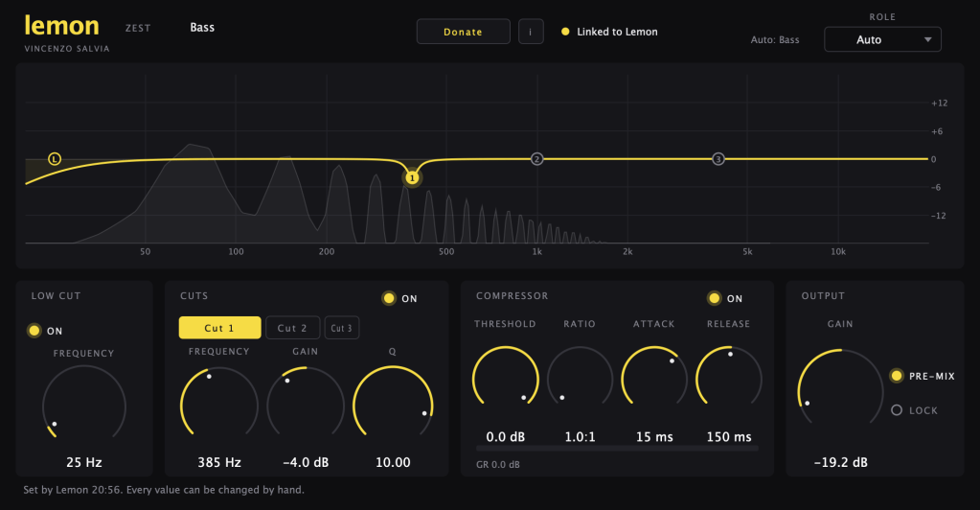Image resolution: width=980 pixels, height=510 pixels.
Task: Click the 150 ms release value
Action: [x=729, y=437]
